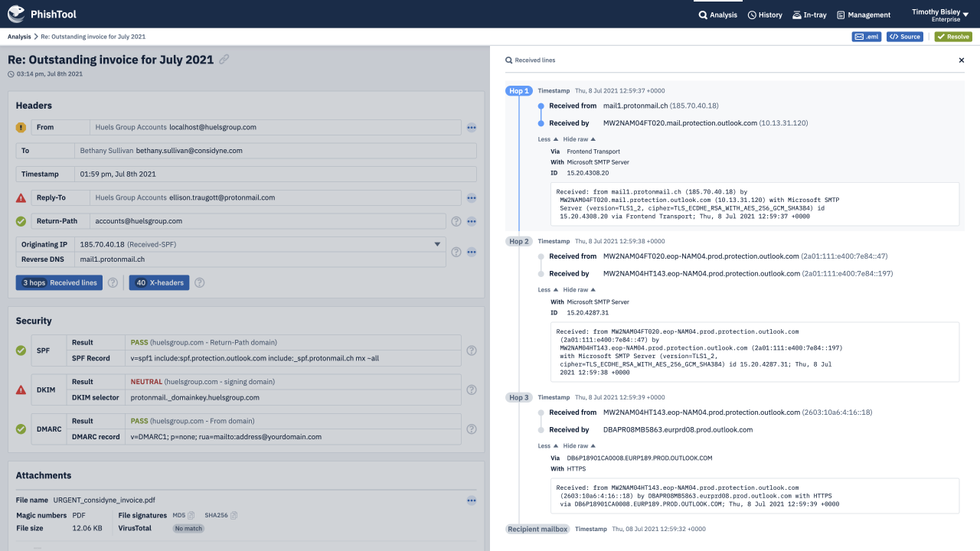This screenshot has width=980, height=551.
Task: Collapse Hop 2 details with Less
Action: coord(547,290)
